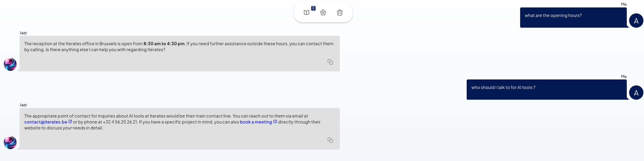Image resolution: width=644 pixels, height=161 pixels.
Task: Click the "1" badge on the book icon
Action: pos(313,8)
